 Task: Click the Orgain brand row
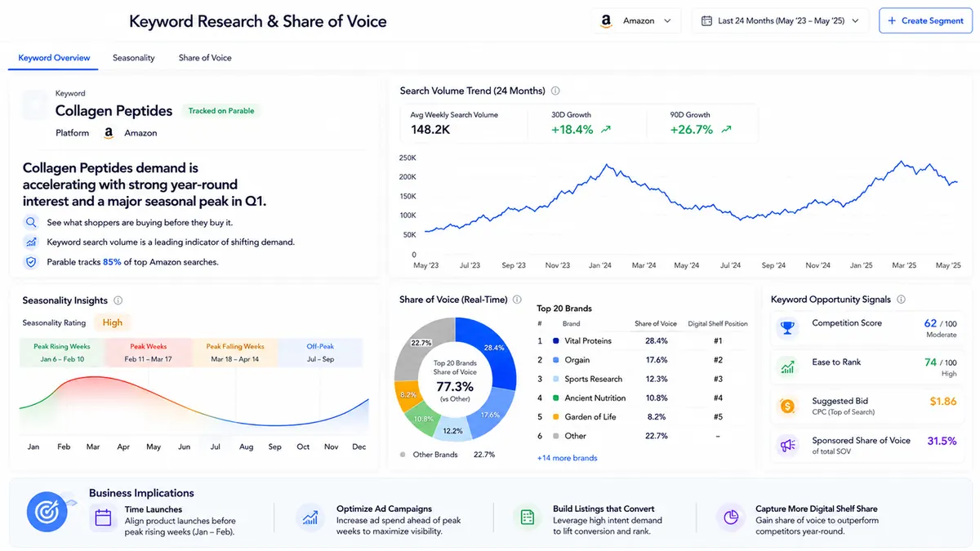click(642, 360)
